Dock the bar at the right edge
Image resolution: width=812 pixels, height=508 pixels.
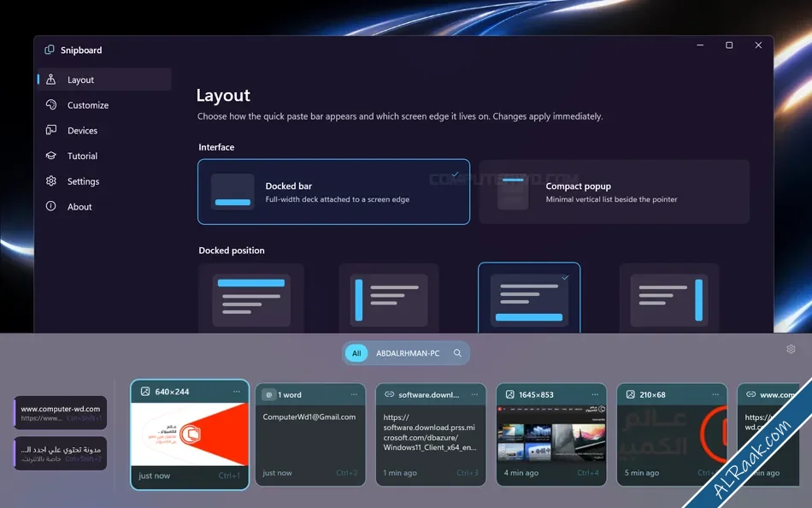669,298
